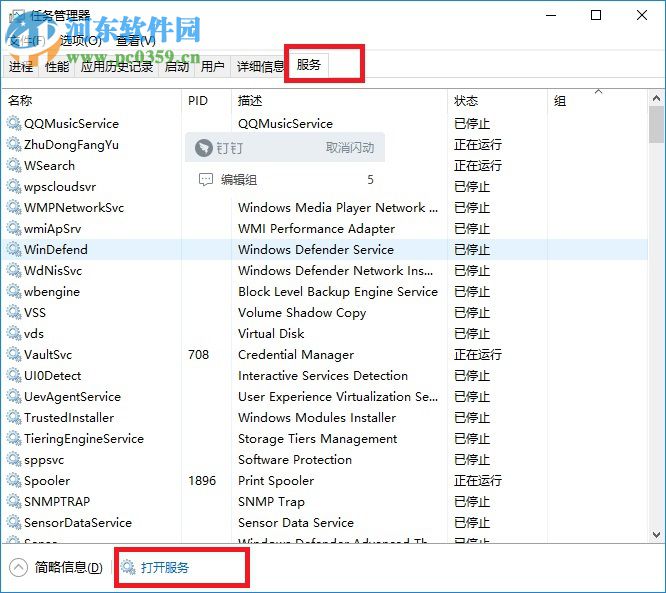Click the scrollbar down arrow
Viewport: 666px width, 593px height.
[656, 534]
